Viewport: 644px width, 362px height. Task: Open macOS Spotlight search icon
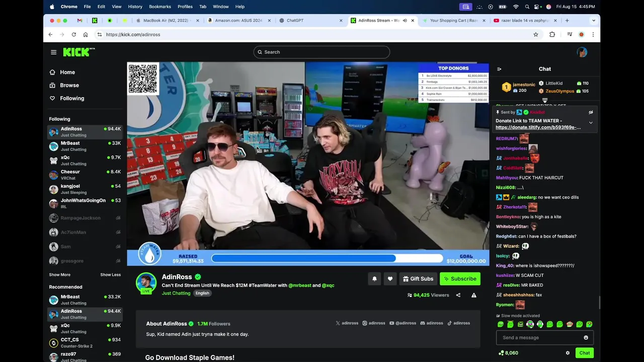[527, 7]
